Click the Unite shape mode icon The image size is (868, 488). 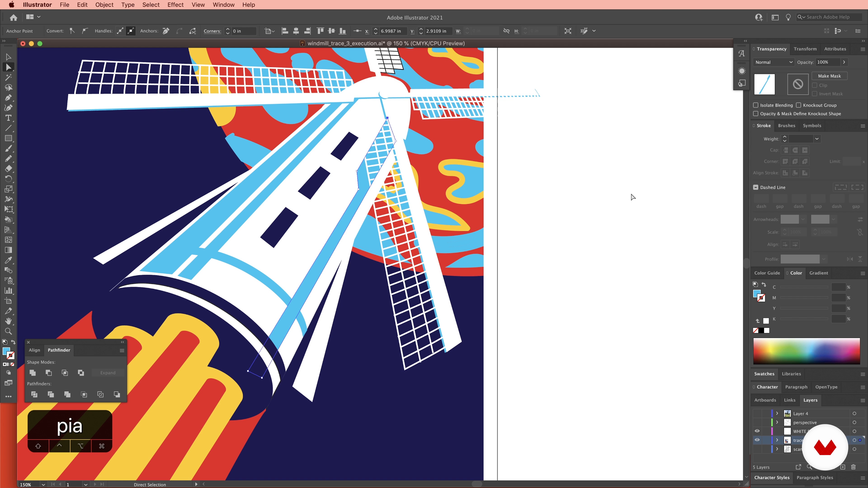[x=33, y=373]
